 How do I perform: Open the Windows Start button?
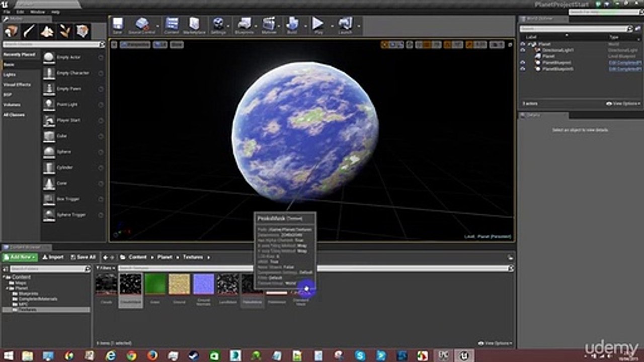pos(8,356)
